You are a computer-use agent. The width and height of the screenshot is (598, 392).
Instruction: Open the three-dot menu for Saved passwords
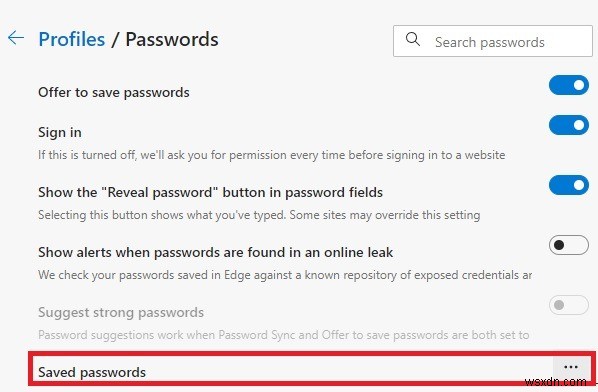coord(571,367)
